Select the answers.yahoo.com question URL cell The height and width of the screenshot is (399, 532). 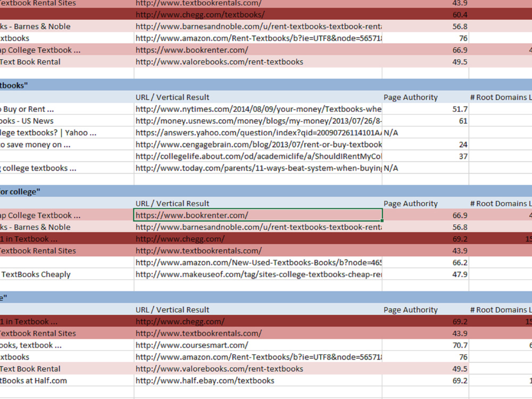tap(258, 132)
